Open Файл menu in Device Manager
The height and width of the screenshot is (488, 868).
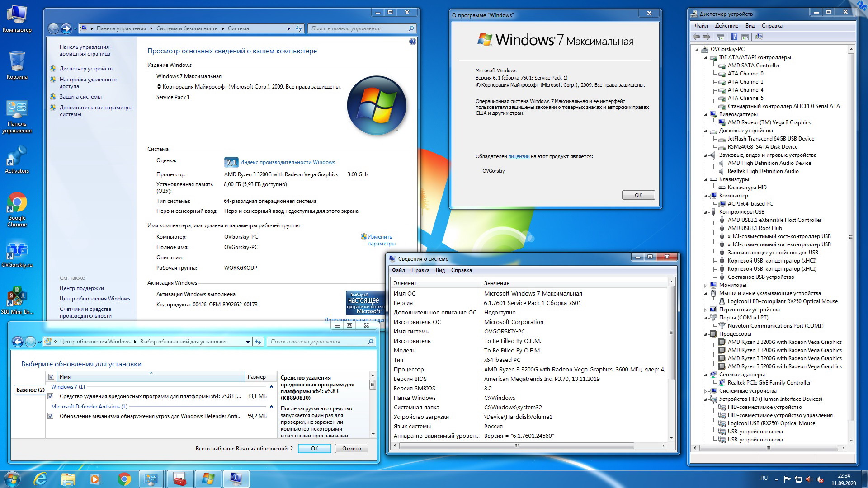coord(701,26)
